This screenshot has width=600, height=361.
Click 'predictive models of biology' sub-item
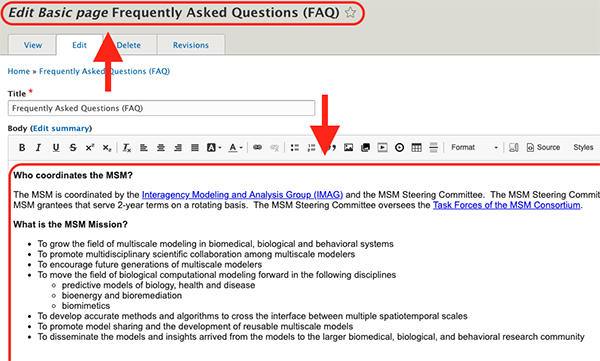point(158,285)
